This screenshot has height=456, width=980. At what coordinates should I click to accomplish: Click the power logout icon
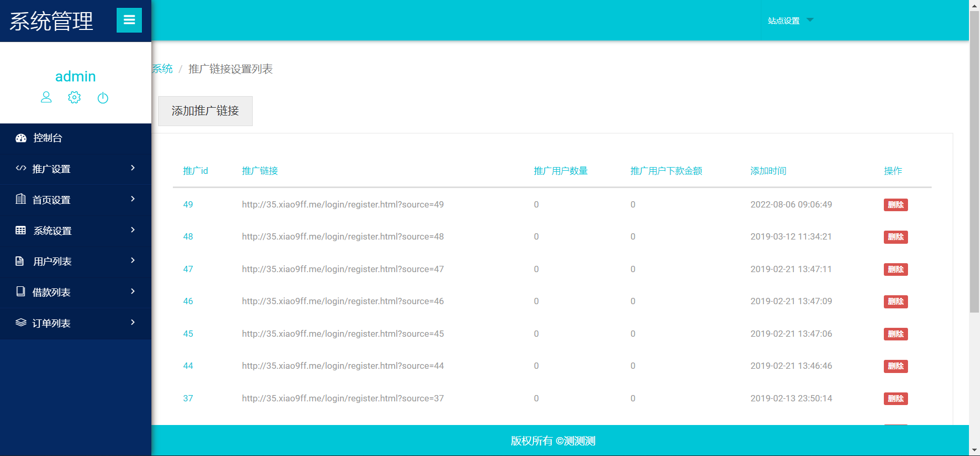pos(103,98)
